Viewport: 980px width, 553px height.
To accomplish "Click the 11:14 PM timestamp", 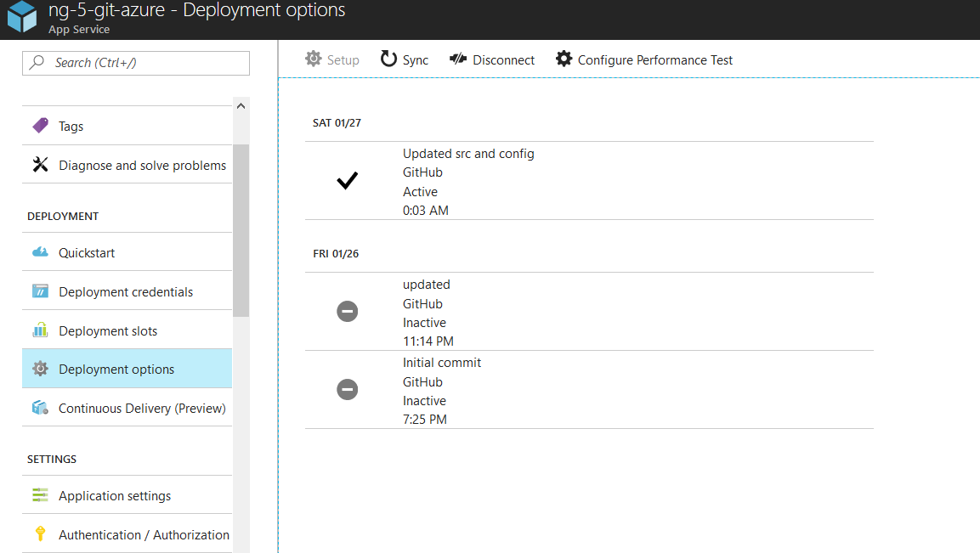I will tap(428, 341).
